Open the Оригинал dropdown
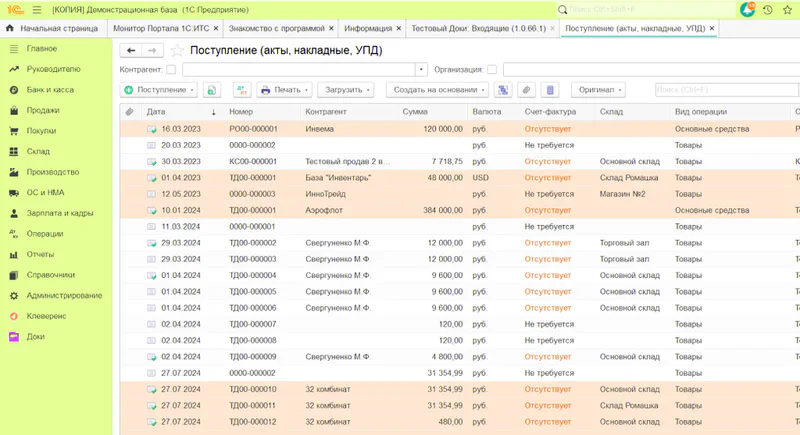The width and height of the screenshot is (800, 435). tap(597, 90)
